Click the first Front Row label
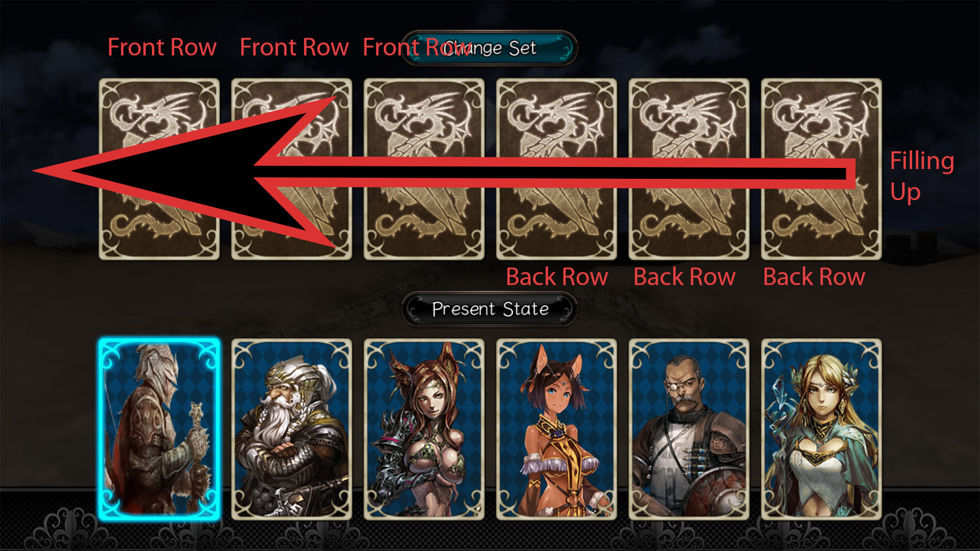 pos(162,47)
